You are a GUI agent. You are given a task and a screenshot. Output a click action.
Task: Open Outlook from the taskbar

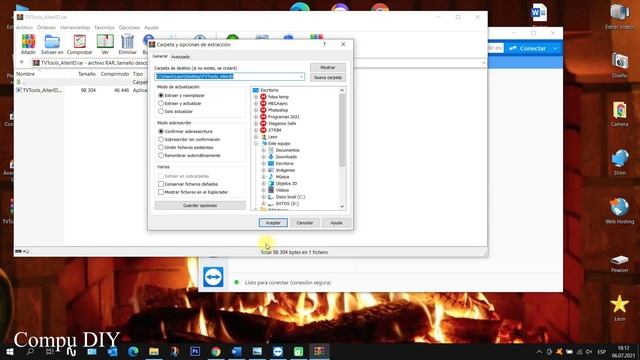[112, 351]
